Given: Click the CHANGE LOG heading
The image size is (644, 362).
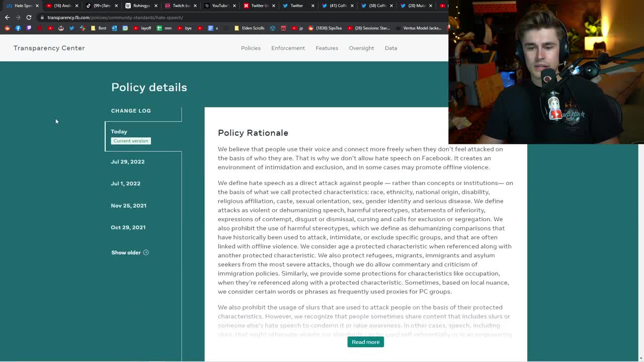Looking at the screenshot, I should click(131, 111).
